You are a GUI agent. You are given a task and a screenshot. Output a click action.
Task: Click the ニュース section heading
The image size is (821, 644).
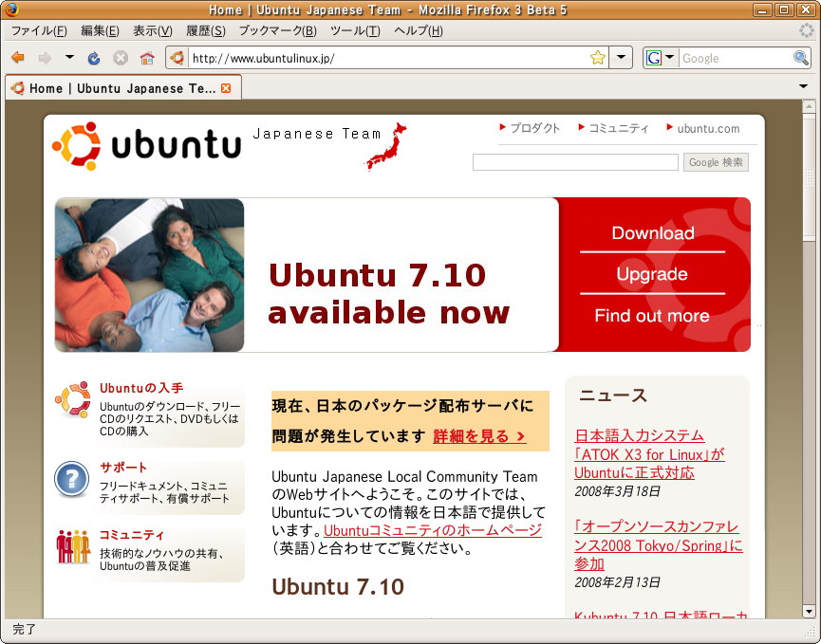pos(613,396)
